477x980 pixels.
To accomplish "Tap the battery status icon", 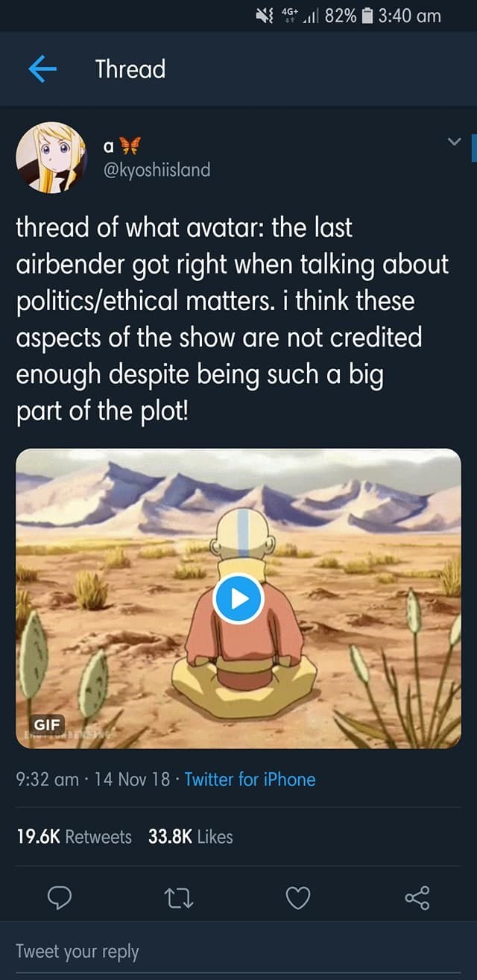I will click(x=365, y=16).
